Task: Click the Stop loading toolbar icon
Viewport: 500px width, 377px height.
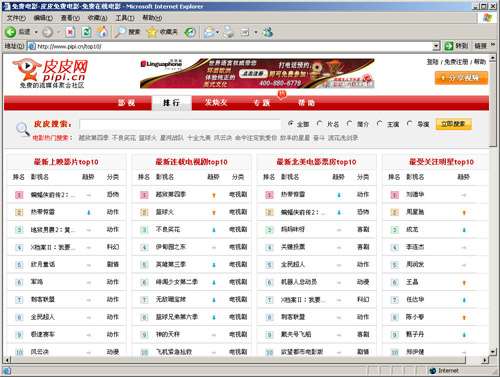Action: (70, 32)
